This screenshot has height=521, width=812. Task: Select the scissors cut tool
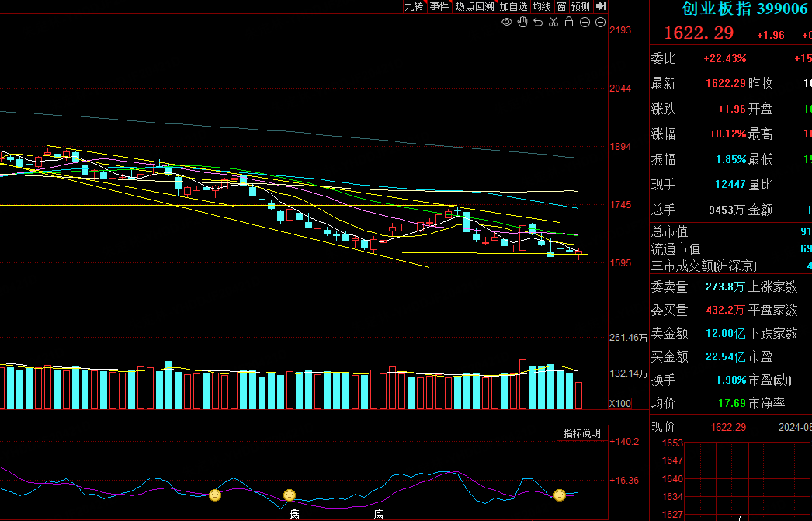(x=553, y=22)
